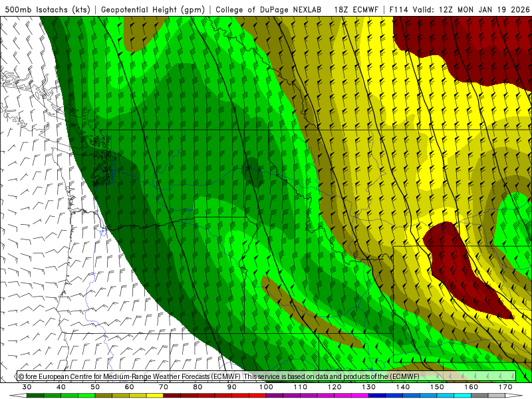Click the legend label "80"

(x=198, y=387)
